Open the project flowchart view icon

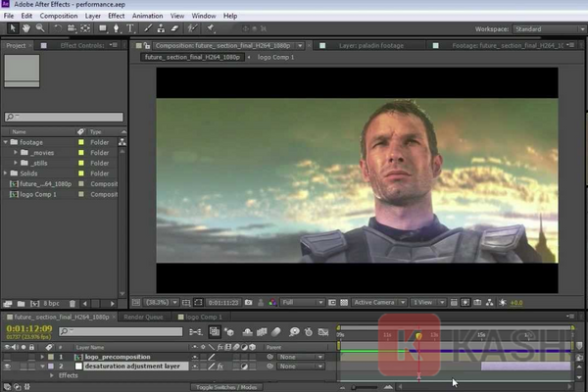pyautogui.click(x=122, y=142)
